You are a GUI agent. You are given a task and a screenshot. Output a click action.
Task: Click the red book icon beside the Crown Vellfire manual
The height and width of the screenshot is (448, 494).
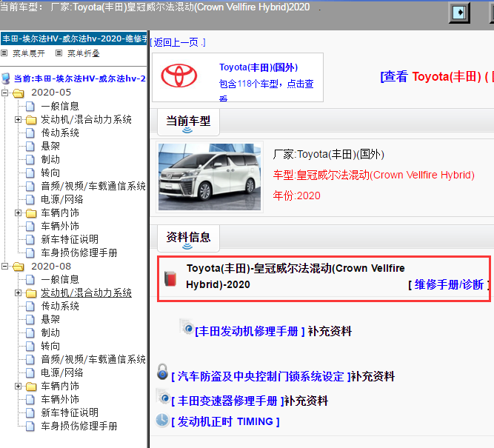(170, 278)
